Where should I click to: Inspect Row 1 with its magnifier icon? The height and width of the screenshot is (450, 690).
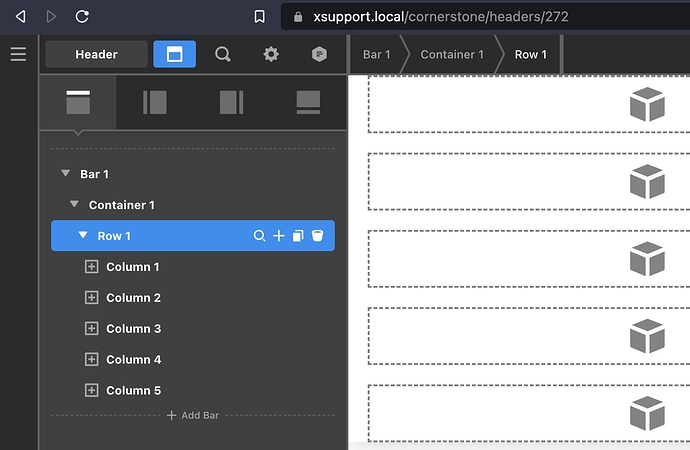260,236
